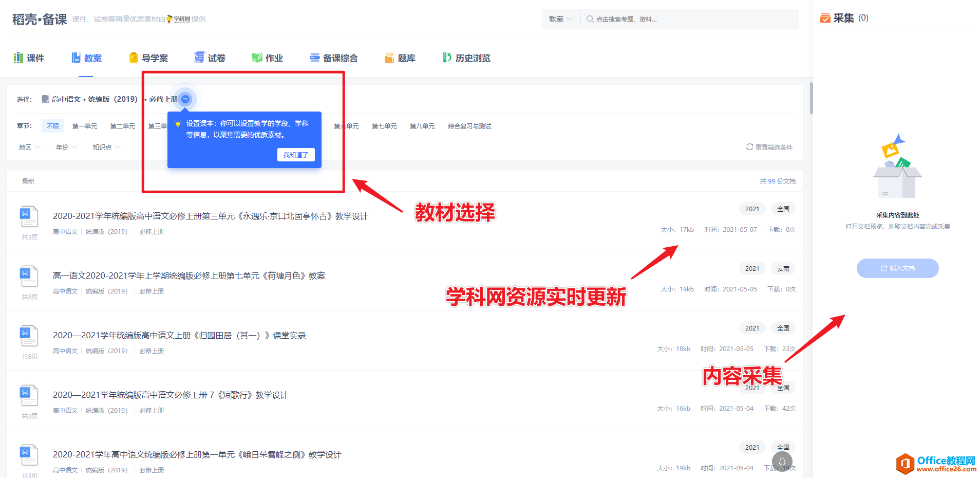This screenshot has width=980, height=478.
Task: Filter by 第八单元 chapter
Action: (422, 126)
